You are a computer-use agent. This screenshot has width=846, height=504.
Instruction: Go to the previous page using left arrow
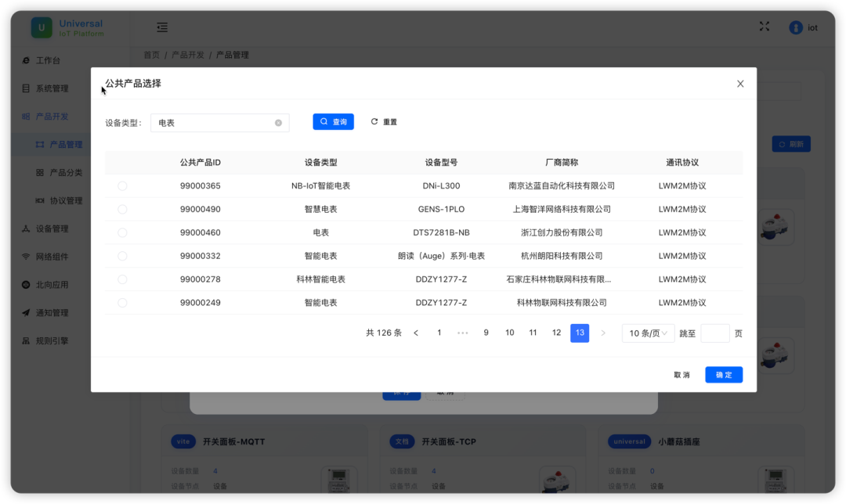pyautogui.click(x=416, y=333)
